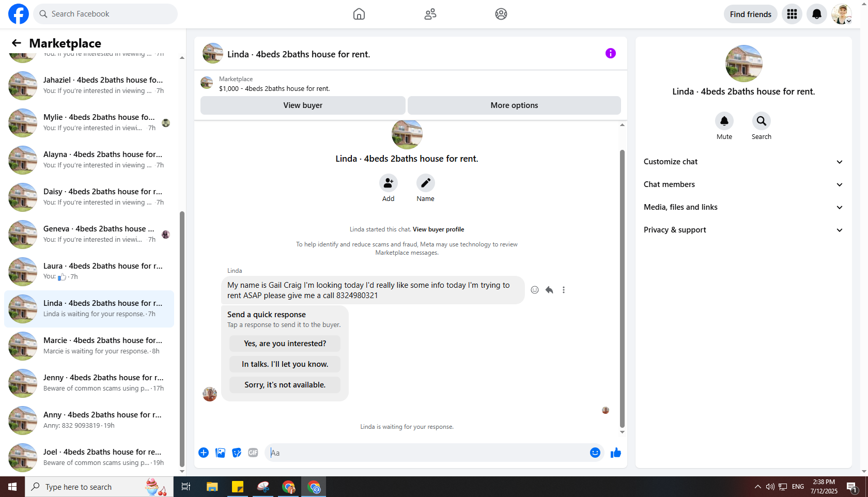Go back using the Marketplace arrow
This screenshot has width=868, height=497.
point(17,43)
